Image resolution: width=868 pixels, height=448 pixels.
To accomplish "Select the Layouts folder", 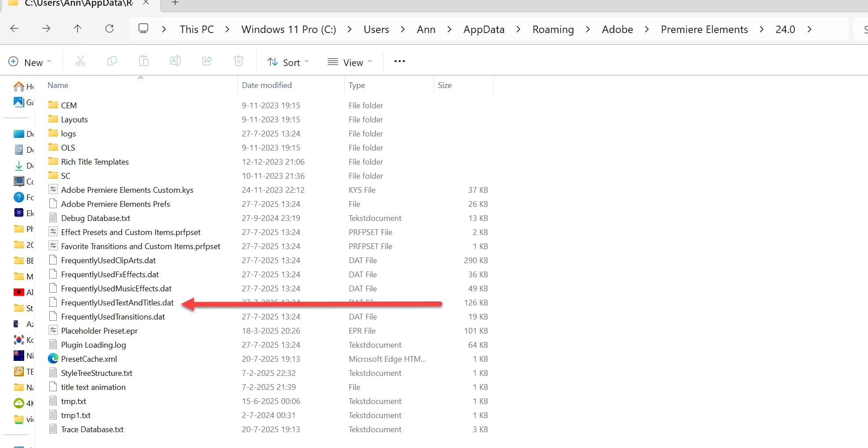I will [x=74, y=119].
